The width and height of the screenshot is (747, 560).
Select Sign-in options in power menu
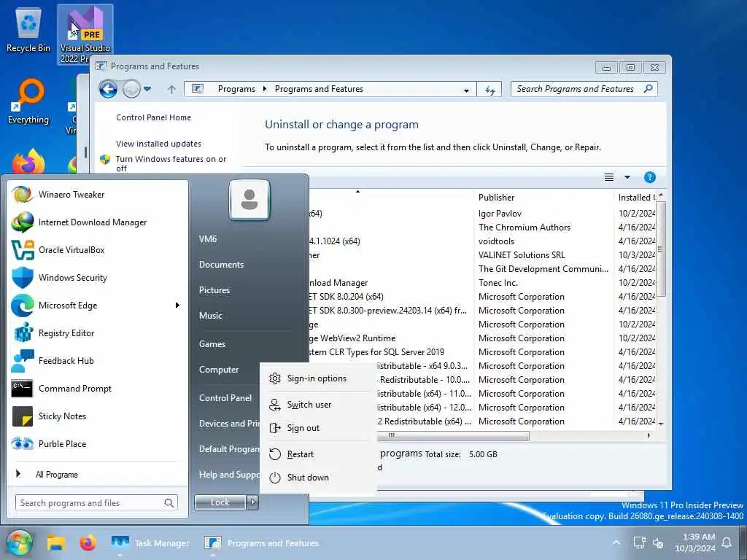point(318,378)
